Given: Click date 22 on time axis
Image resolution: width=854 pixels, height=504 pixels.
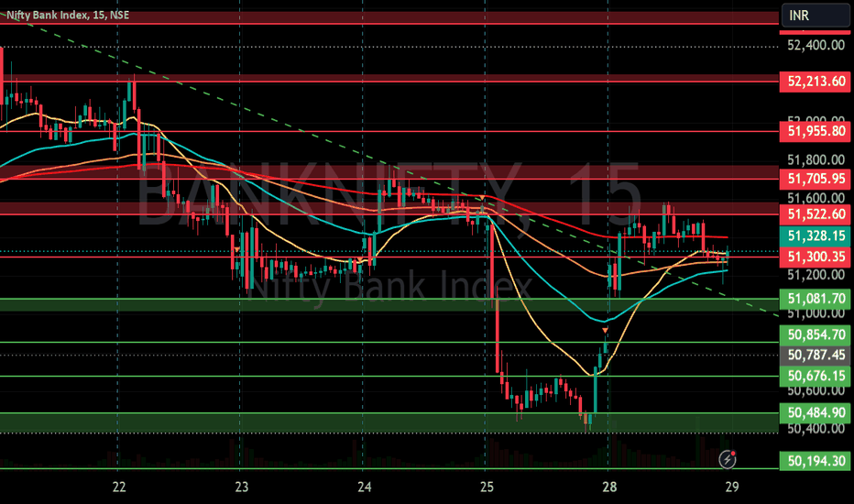Looking at the screenshot, I should coord(119,487).
